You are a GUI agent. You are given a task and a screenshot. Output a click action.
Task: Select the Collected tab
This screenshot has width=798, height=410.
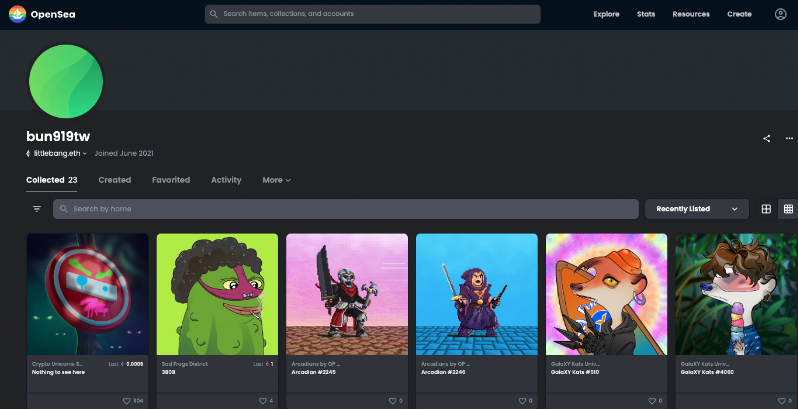[x=51, y=180]
